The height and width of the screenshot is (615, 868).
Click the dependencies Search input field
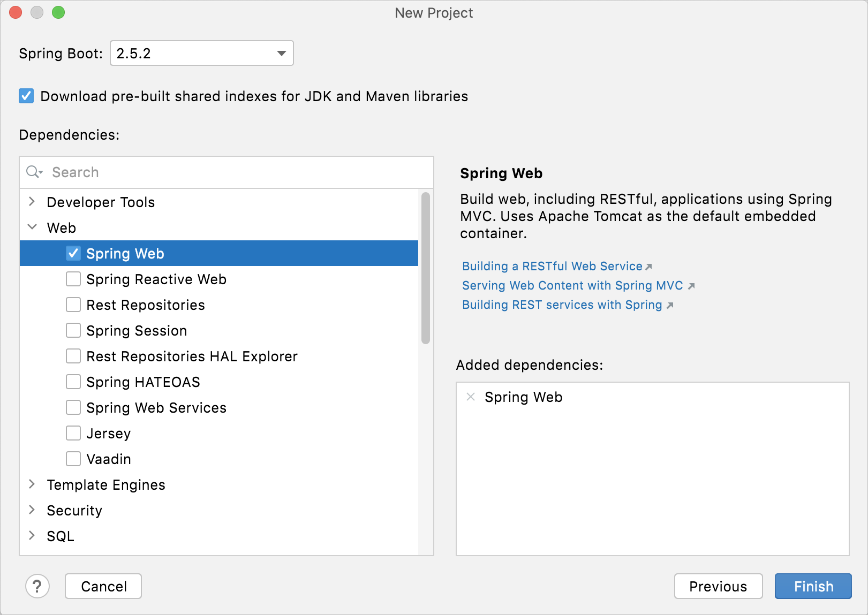click(x=227, y=172)
